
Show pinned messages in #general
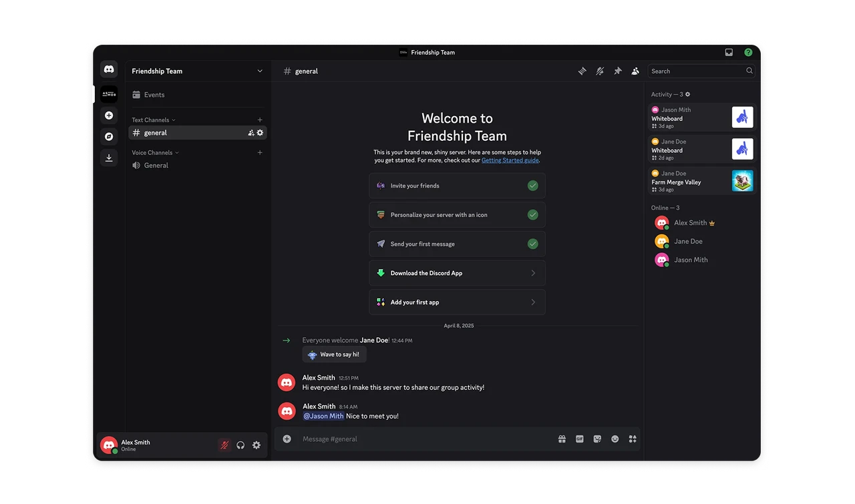click(x=618, y=71)
